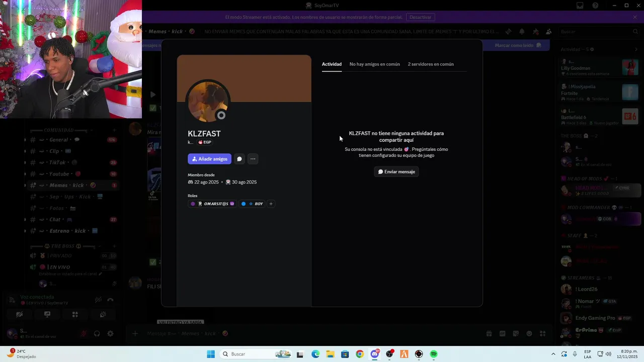Switch to the Actividad tab
The width and height of the screenshot is (644, 362).
click(332, 64)
